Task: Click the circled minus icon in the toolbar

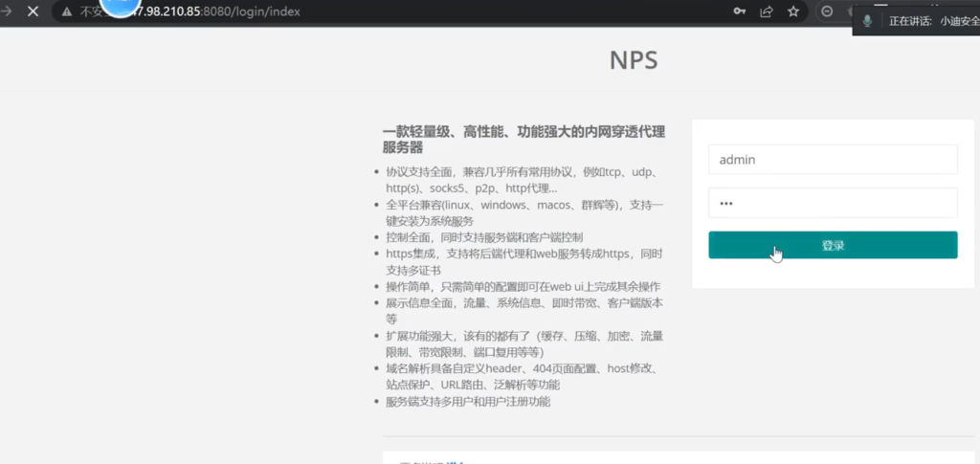Action: (827, 11)
